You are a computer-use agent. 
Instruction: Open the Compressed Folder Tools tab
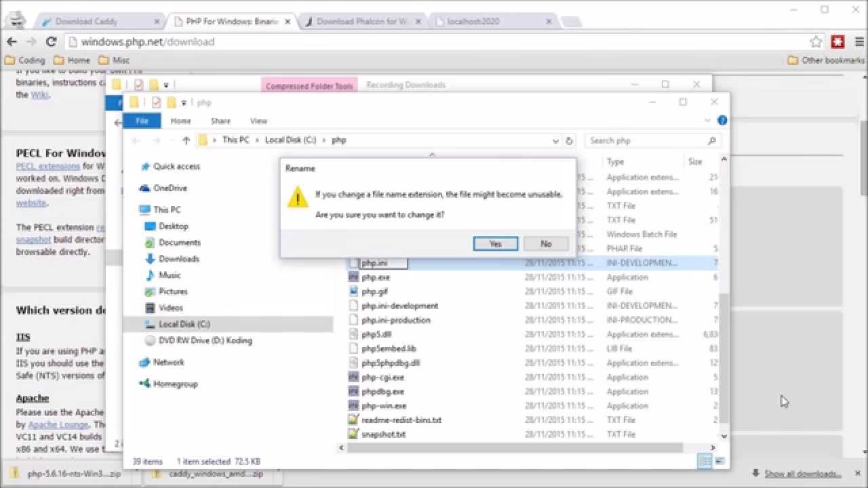[x=309, y=85]
